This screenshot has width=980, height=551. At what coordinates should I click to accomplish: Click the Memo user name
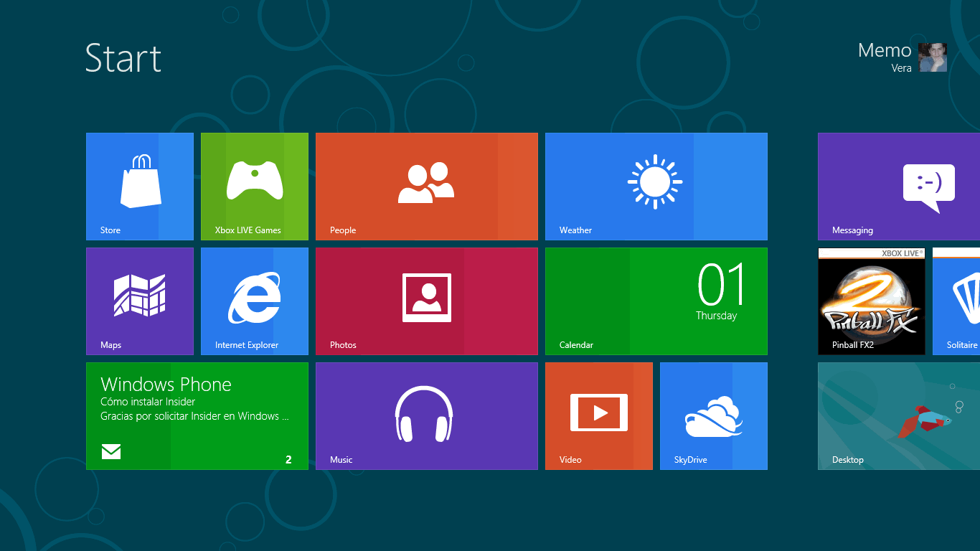click(x=885, y=50)
